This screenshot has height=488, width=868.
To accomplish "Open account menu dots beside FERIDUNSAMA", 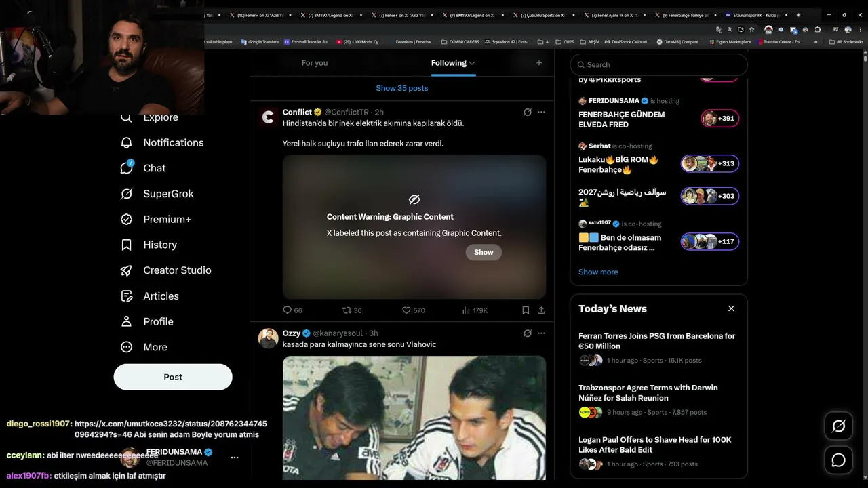I will 235,457.
